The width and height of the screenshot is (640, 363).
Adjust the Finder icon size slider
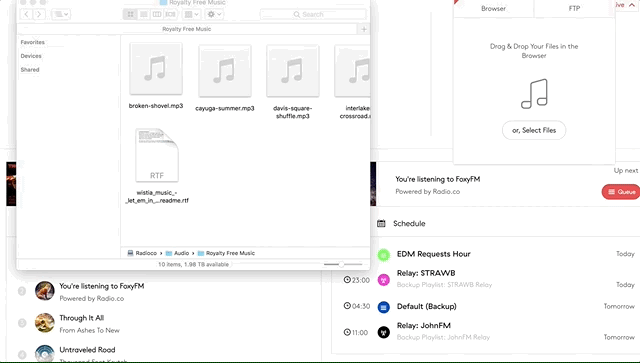coord(342,264)
